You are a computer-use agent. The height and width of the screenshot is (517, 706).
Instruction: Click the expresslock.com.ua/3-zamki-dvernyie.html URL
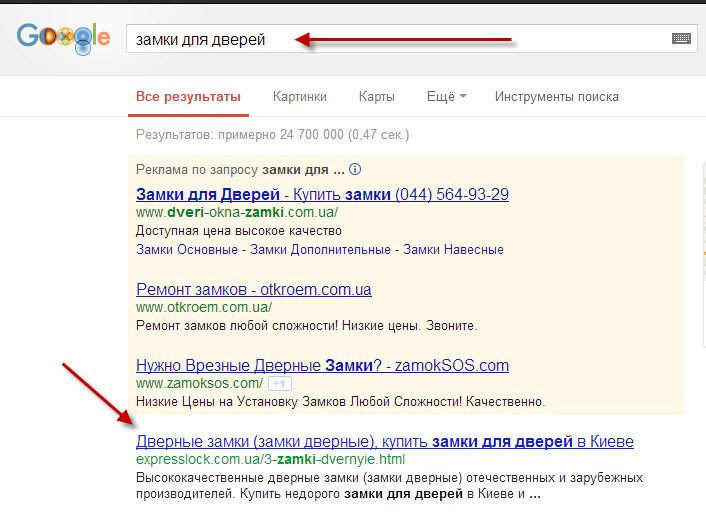tap(271, 459)
